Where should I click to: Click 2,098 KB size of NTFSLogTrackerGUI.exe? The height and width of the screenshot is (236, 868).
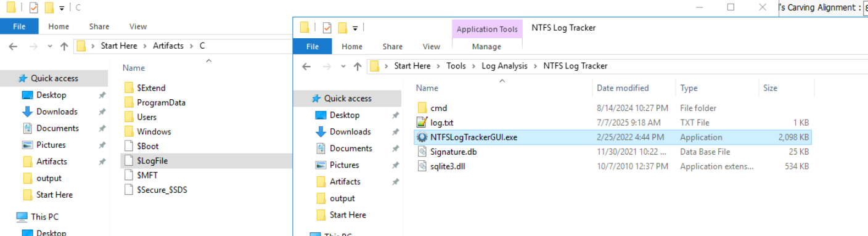coord(793,137)
